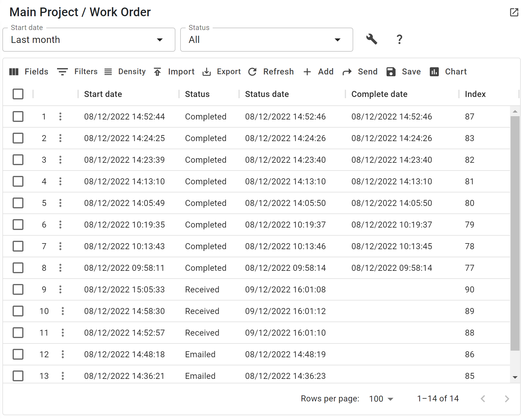This screenshot has width=525, height=420.
Task: Tick the checkbox for row 9
Action: tap(18, 289)
